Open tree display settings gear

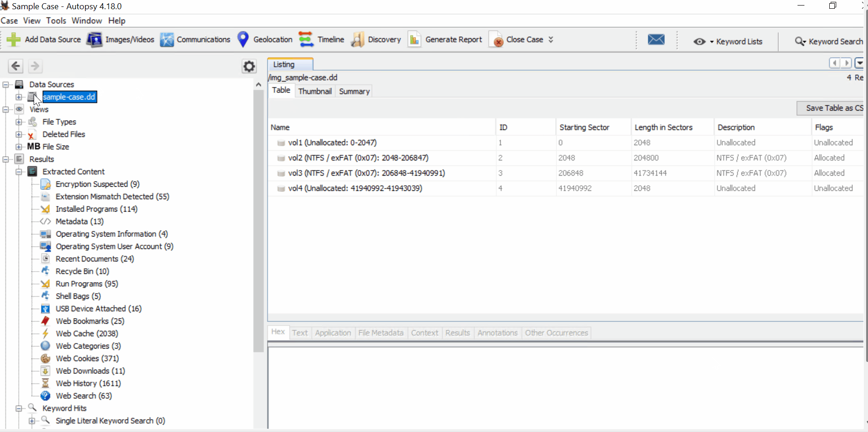point(249,66)
